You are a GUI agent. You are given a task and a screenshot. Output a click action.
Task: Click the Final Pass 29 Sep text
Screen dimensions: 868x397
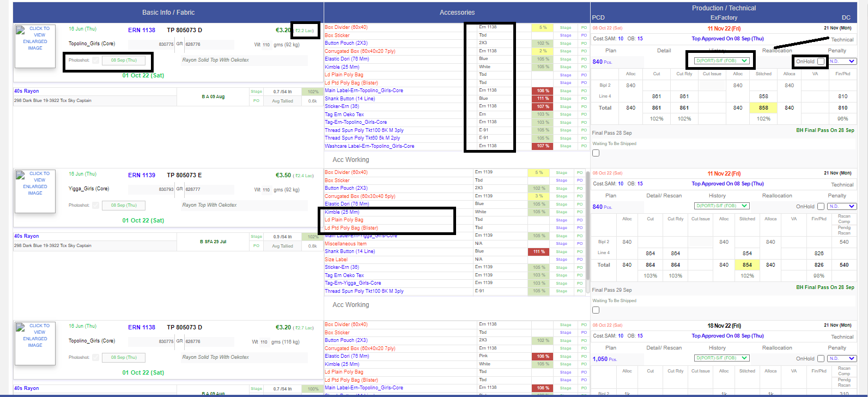tap(612, 290)
